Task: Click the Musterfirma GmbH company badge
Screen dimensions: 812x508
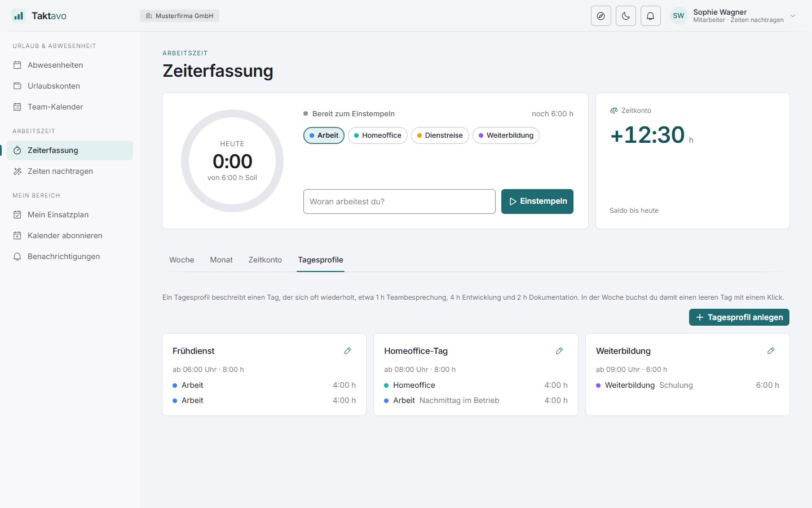Action: (x=179, y=16)
